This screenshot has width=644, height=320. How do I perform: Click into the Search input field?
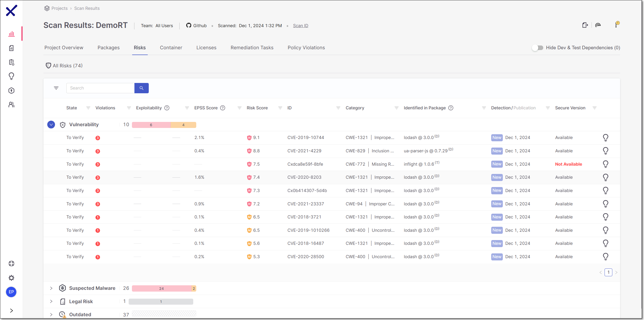pyautogui.click(x=100, y=88)
